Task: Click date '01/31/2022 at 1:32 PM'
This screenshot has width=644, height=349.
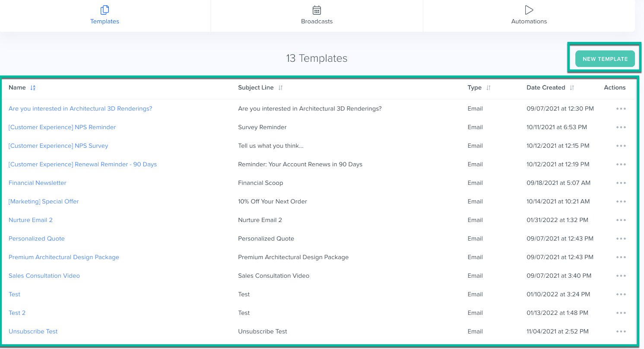Action: pos(557,220)
